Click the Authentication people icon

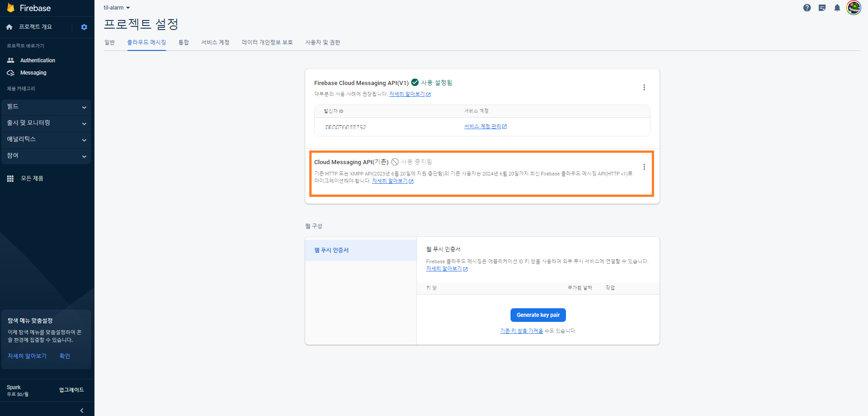(x=10, y=60)
